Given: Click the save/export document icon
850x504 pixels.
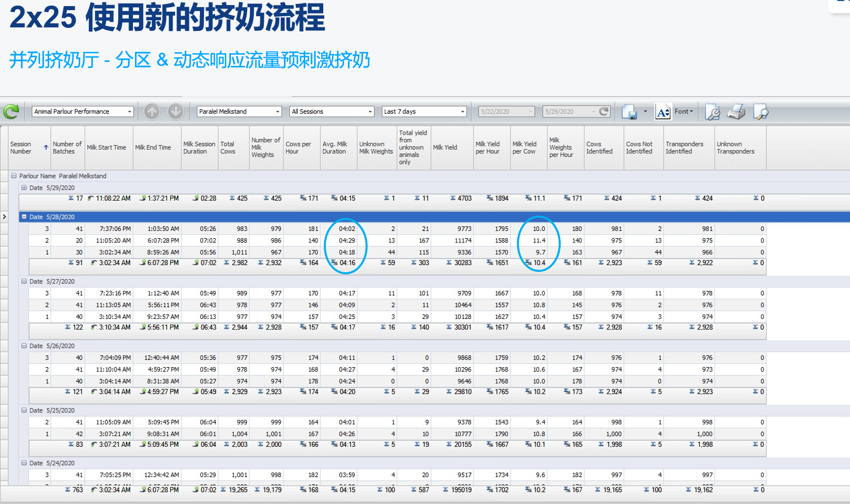Looking at the screenshot, I should coord(629,112).
